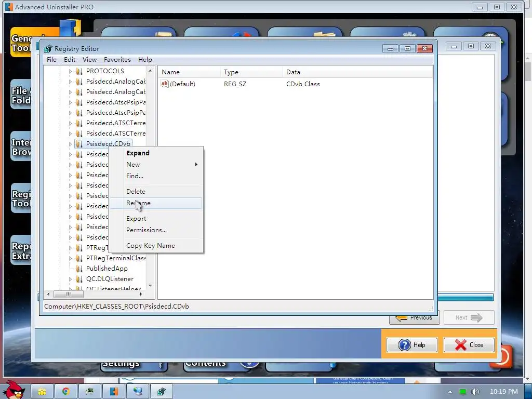
Task: Select the PTRegTerminalClass key
Action: point(116,258)
